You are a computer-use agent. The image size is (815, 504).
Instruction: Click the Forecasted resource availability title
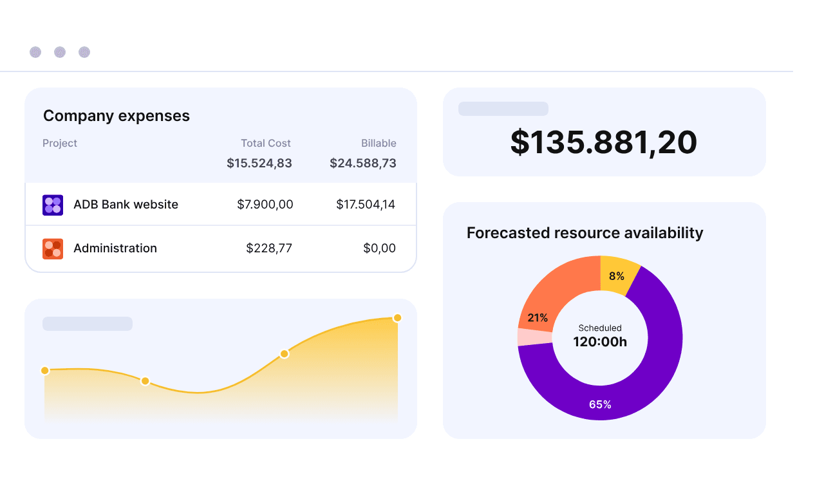(585, 233)
